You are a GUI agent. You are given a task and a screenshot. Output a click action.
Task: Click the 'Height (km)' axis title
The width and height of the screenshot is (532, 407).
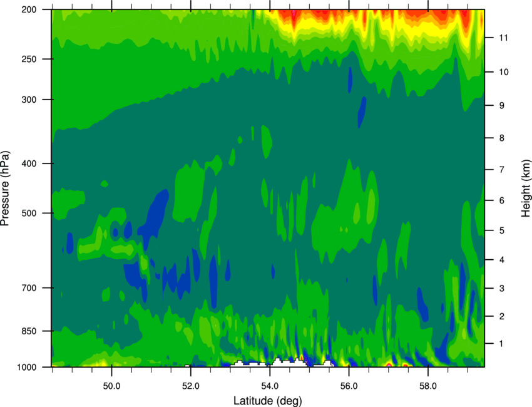click(526, 188)
